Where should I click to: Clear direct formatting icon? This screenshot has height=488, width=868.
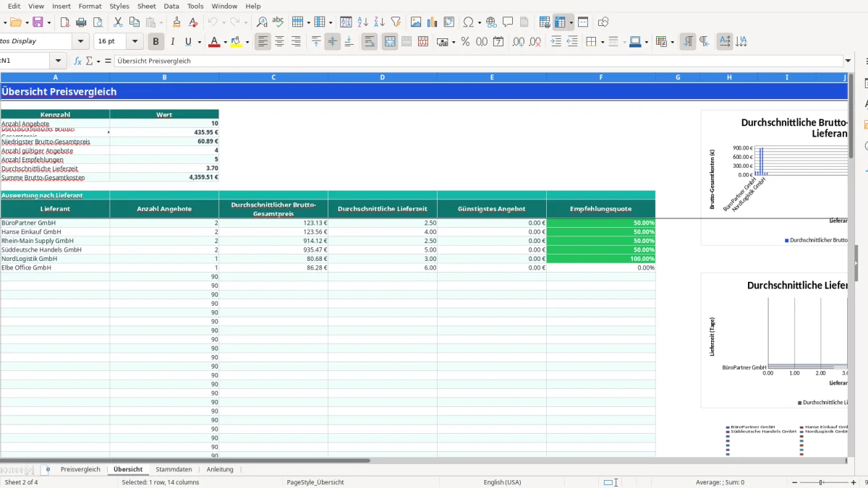pos(192,22)
